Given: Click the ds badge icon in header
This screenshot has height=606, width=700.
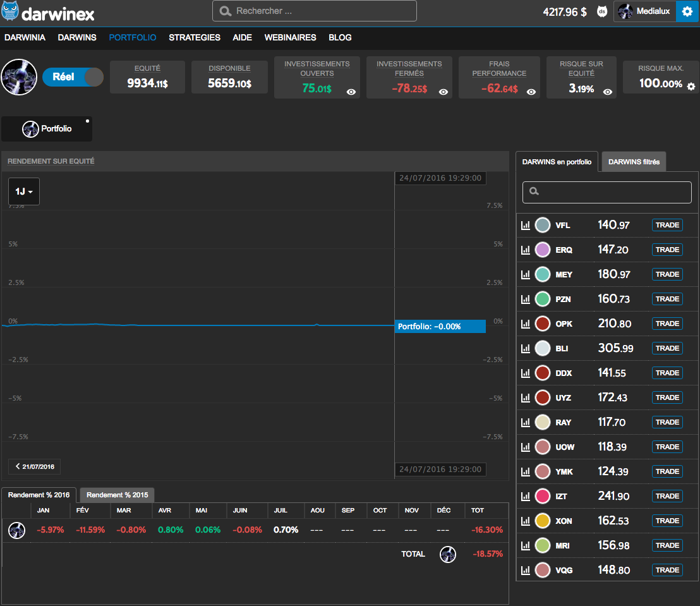Looking at the screenshot, I should (x=602, y=11).
